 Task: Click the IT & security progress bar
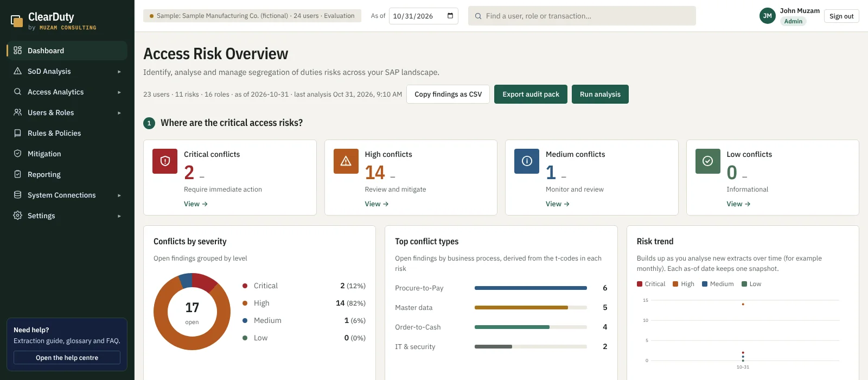(531, 347)
